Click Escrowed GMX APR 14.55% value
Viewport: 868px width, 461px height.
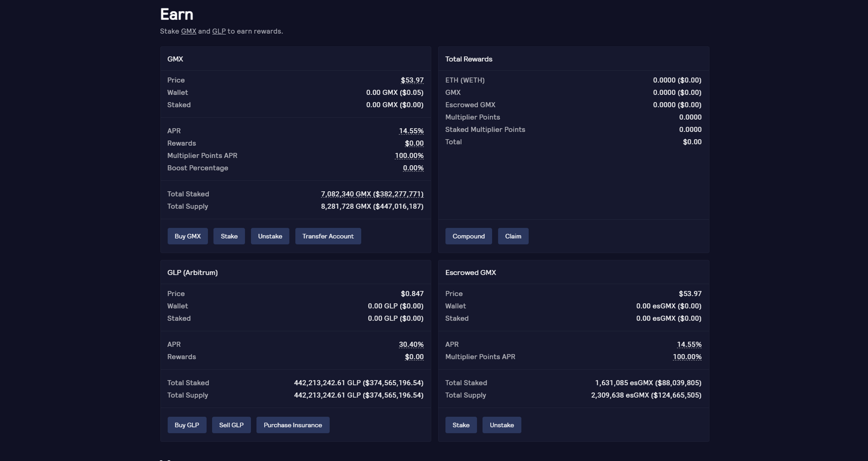pyautogui.click(x=689, y=344)
